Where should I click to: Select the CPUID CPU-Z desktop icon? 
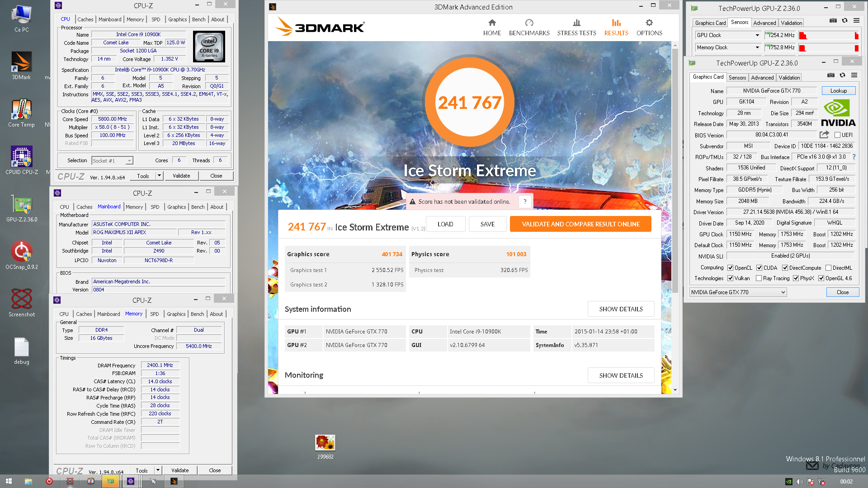21,160
